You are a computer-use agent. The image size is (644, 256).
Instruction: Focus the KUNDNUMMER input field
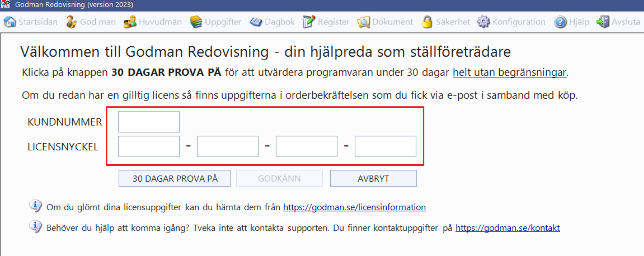click(x=149, y=122)
